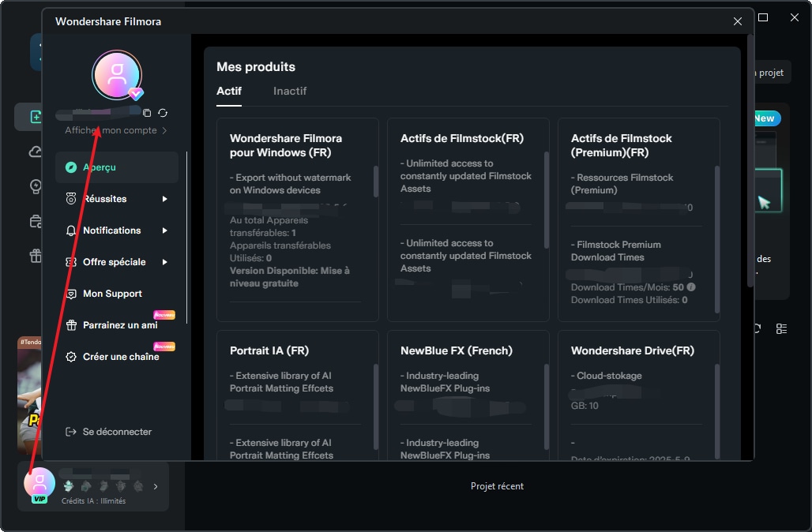
Task: Click the profile avatar in the account dialog
Action: point(117,75)
